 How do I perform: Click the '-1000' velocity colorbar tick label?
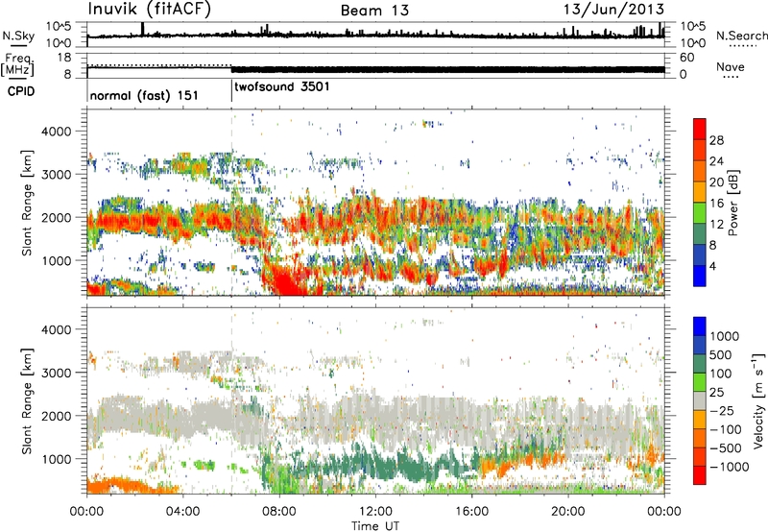point(729,467)
